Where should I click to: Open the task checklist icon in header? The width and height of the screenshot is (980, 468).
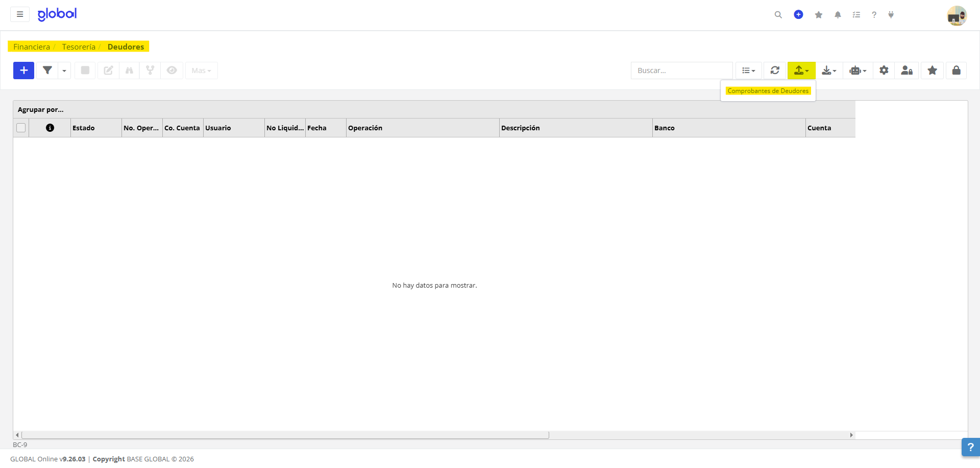pos(856,15)
